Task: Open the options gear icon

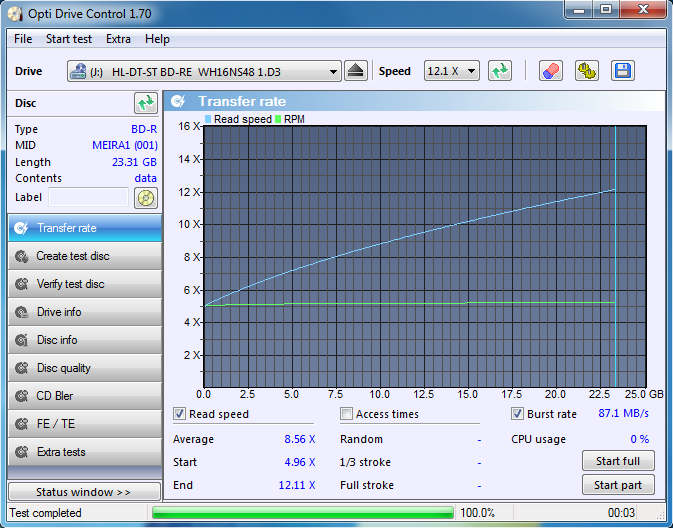Action: pos(586,71)
